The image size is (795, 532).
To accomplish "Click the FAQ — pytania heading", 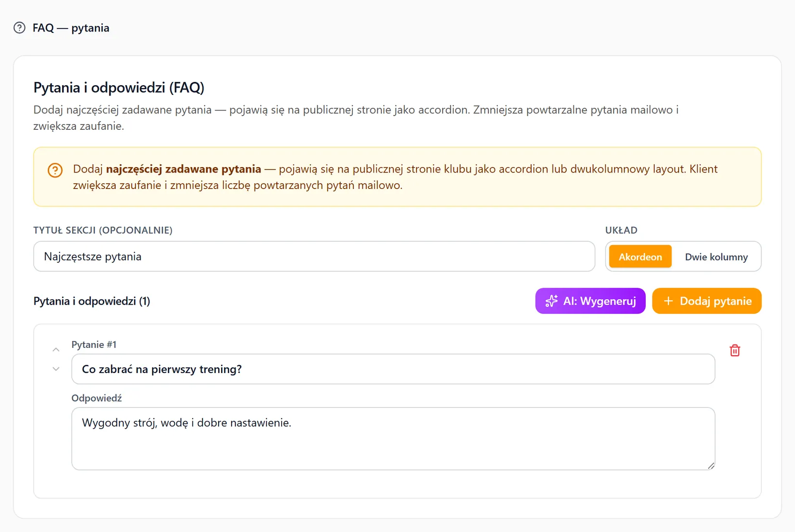I will click(71, 28).
